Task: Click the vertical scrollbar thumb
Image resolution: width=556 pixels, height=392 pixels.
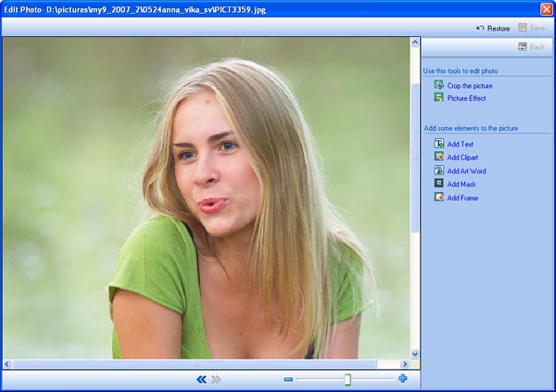Action: pos(414,158)
